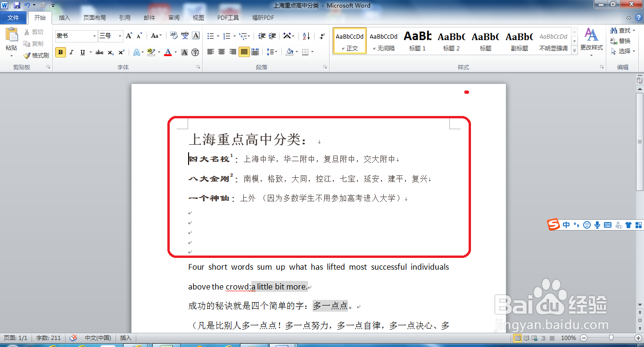This screenshot has height=347, width=644.
Task: Switch to the Insert (插入) tab
Action: (x=65, y=18)
